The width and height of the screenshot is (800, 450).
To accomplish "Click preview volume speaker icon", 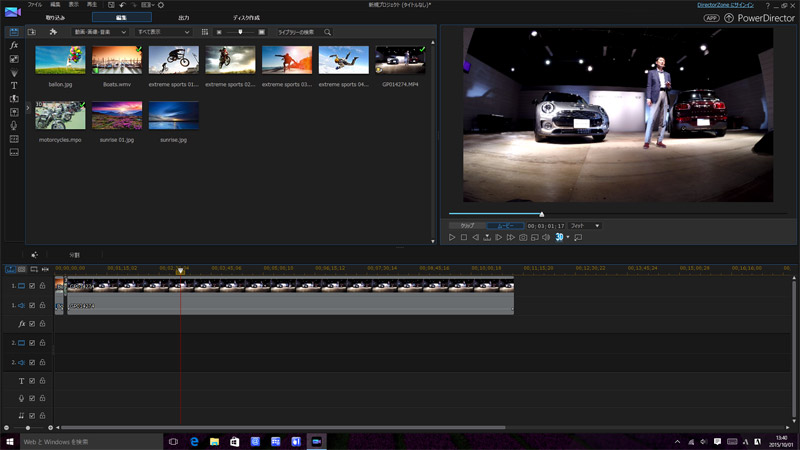I will point(546,238).
